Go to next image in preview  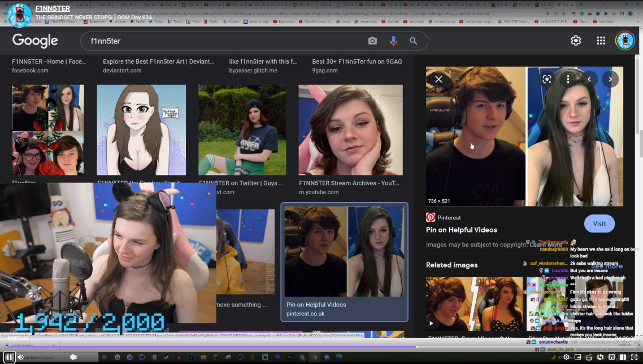point(610,79)
